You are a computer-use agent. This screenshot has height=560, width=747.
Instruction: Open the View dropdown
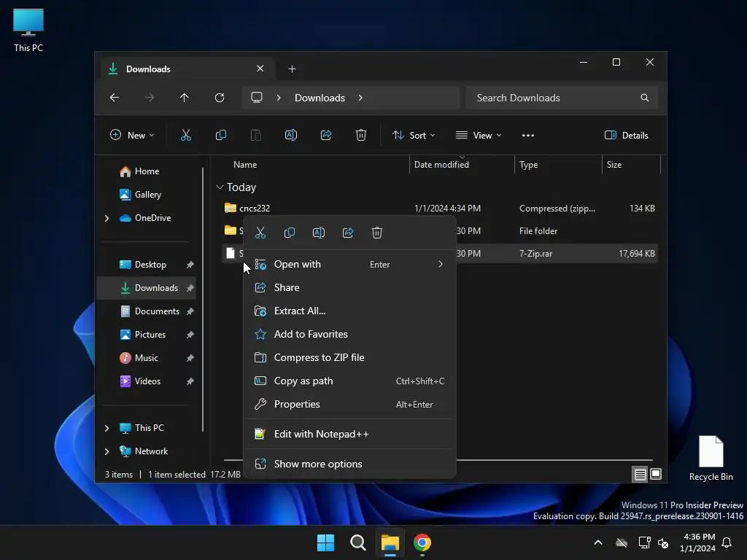tap(479, 135)
